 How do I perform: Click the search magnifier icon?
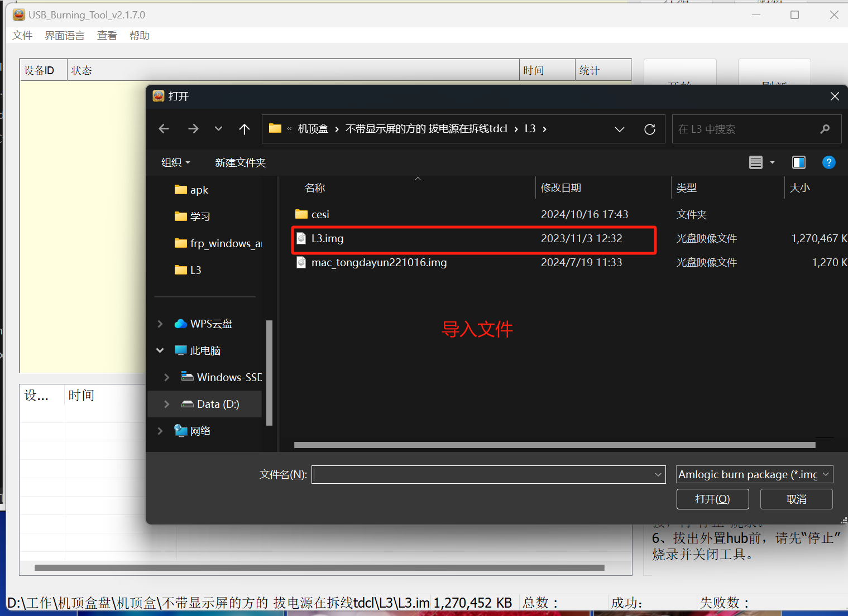coord(825,129)
